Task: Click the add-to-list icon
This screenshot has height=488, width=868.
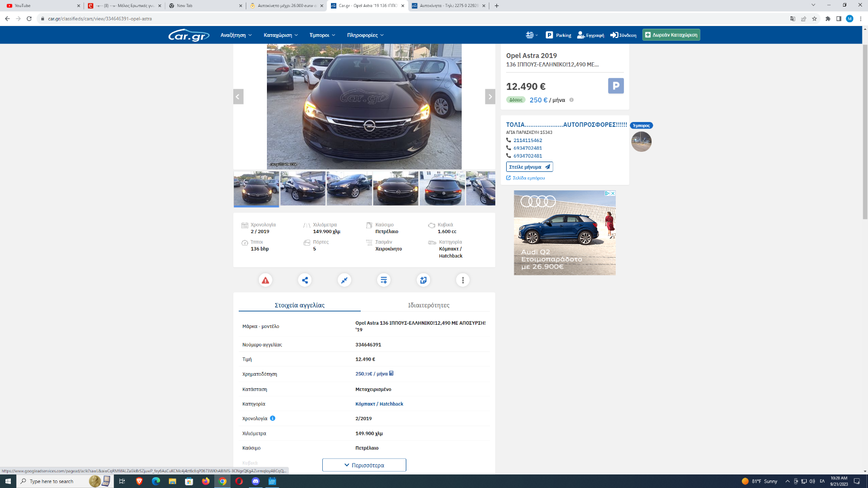Action: click(x=384, y=280)
